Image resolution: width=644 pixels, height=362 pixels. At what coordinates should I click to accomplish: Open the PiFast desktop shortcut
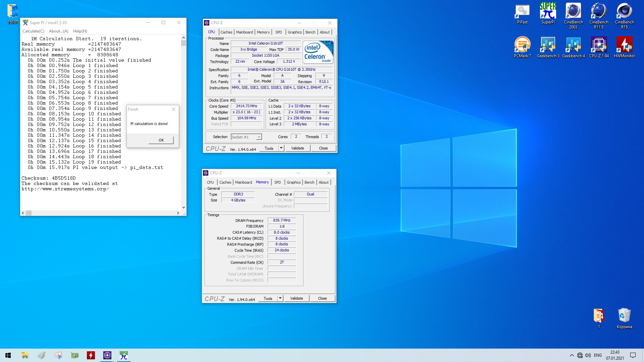[x=522, y=14]
